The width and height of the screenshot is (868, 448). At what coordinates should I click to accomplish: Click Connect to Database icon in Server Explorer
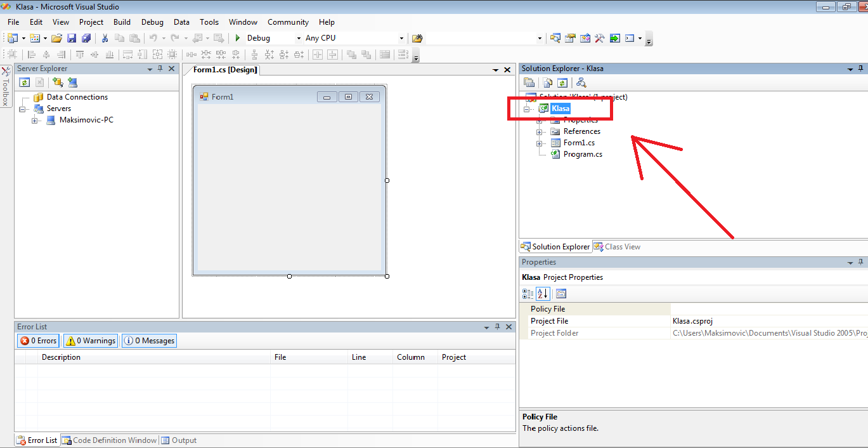(x=58, y=82)
